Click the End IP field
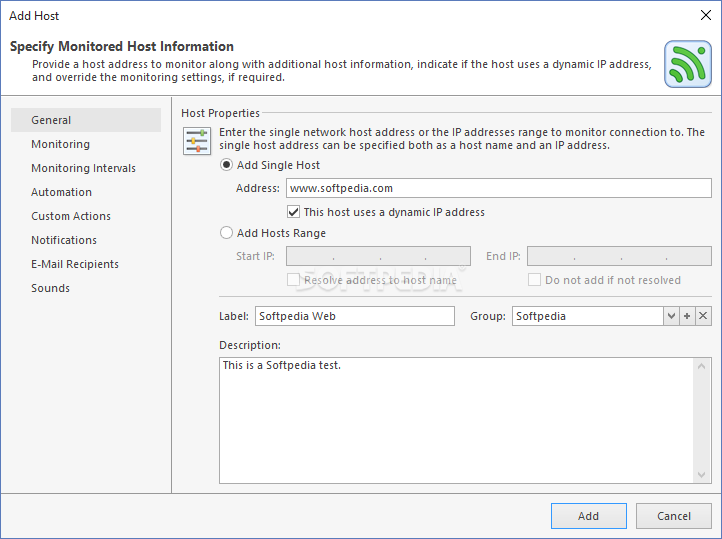The height and width of the screenshot is (539, 722). [x=619, y=256]
